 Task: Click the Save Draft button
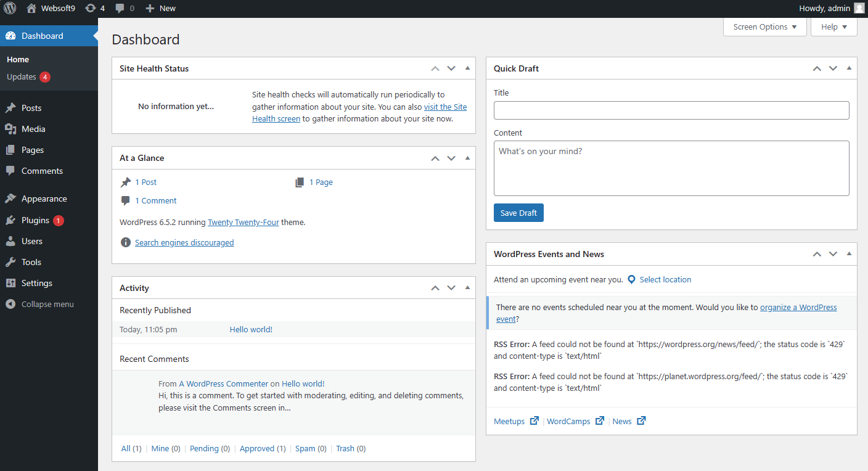pos(518,213)
